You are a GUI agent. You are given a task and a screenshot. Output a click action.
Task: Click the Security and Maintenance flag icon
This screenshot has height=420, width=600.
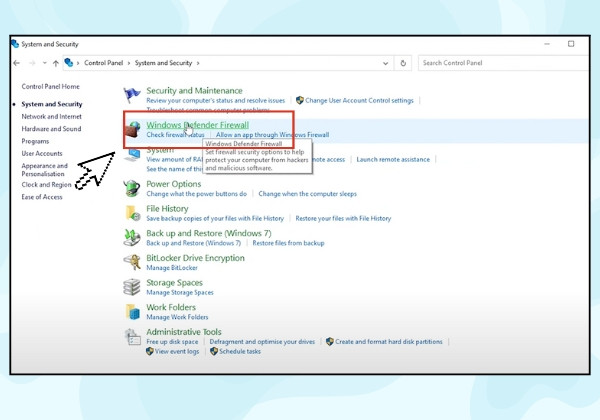click(132, 95)
